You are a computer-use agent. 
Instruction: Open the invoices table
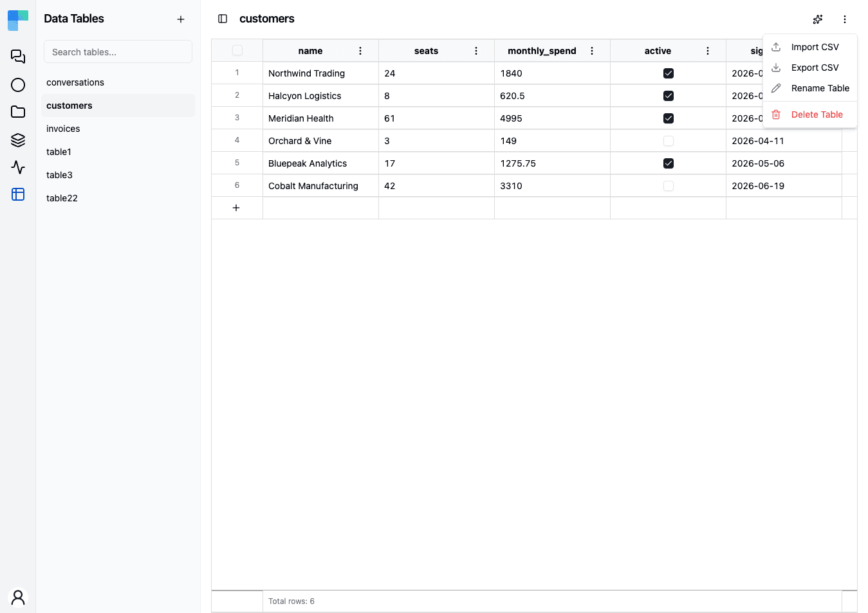118,129
